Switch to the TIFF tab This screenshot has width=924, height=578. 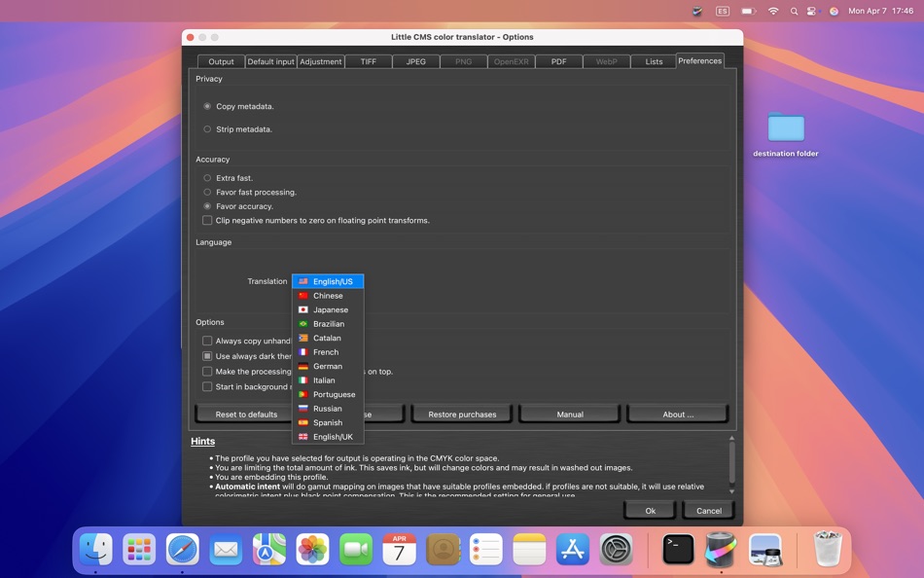(369, 61)
